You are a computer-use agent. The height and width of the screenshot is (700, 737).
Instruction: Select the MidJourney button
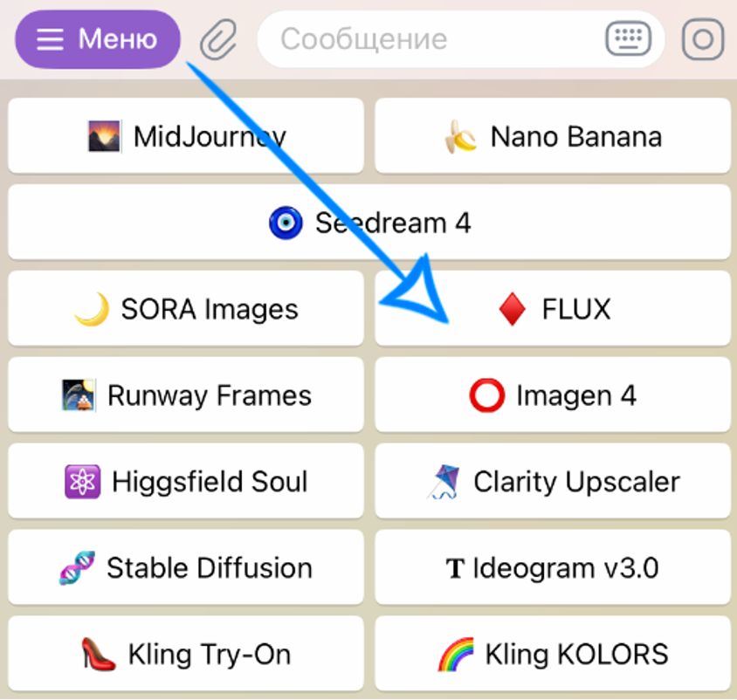click(x=186, y=136)
